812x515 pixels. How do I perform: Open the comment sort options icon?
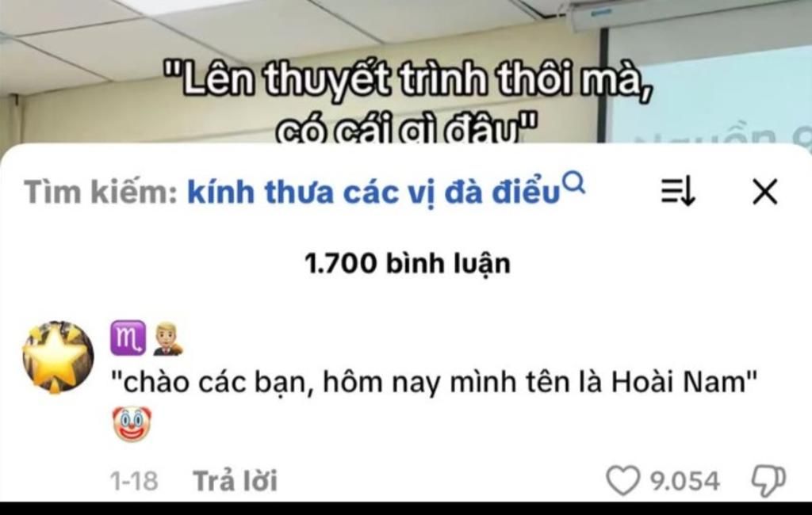pyautogui.click(x=678, y=191)
